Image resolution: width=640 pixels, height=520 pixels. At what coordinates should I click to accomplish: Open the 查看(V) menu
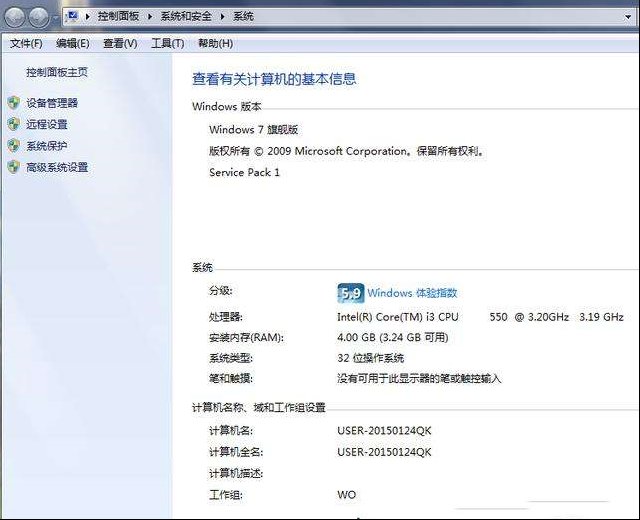click(x=120, y=43)
